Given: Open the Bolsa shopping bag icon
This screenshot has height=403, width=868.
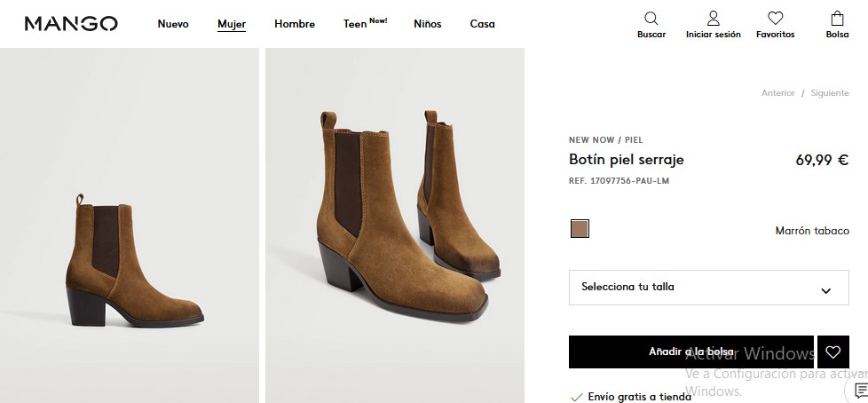Looking at the screenshot, I should point(837,19).
